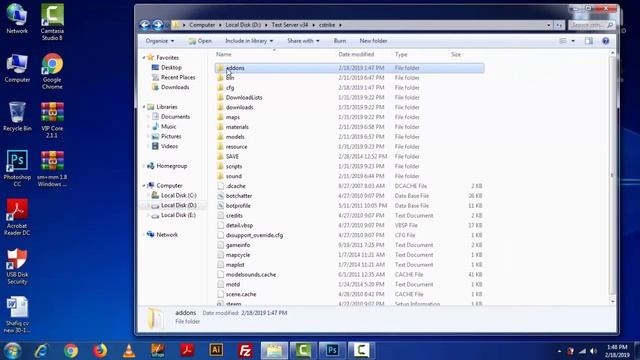
Task: Open Acrobat Reader DC desktop shortcut
Action: pos(17,217)
